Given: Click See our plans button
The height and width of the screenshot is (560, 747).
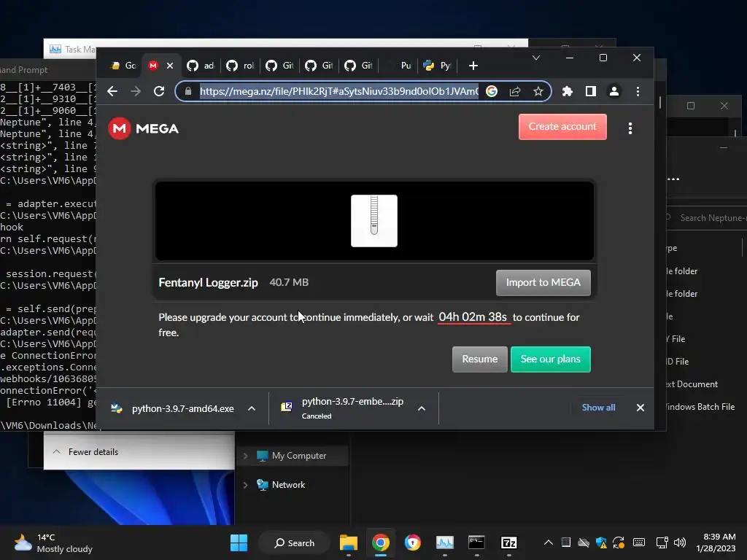Looking at the screenshot, I should pos(550,359).
